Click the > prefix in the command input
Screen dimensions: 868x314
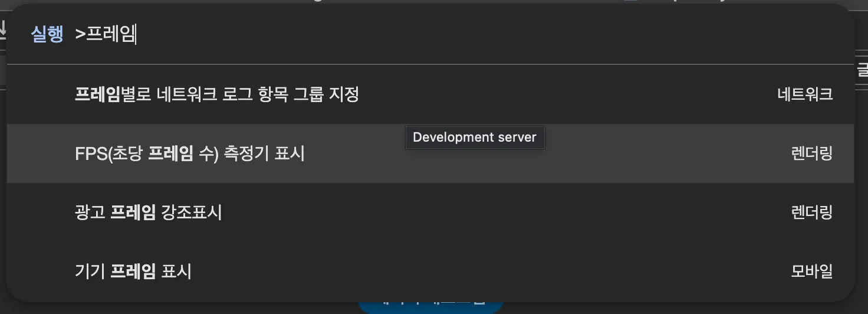pos(80,35)
